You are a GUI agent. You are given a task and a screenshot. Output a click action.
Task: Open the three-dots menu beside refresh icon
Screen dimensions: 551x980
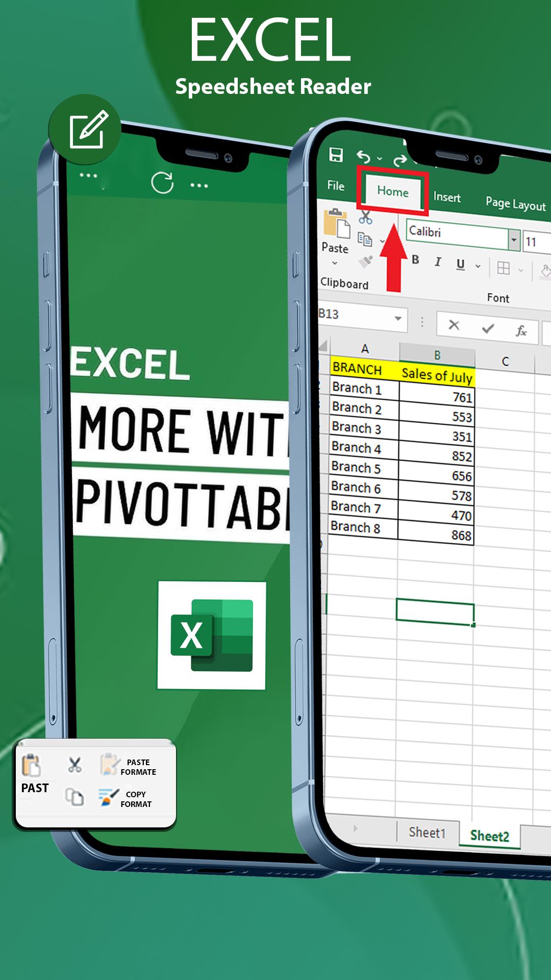click(x=199, y=186)
